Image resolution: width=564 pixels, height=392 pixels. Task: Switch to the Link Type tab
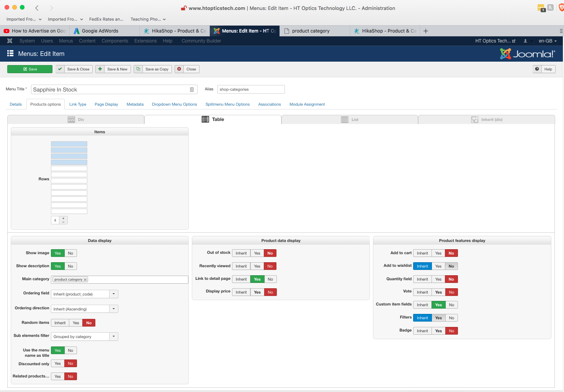coord(78,105)
